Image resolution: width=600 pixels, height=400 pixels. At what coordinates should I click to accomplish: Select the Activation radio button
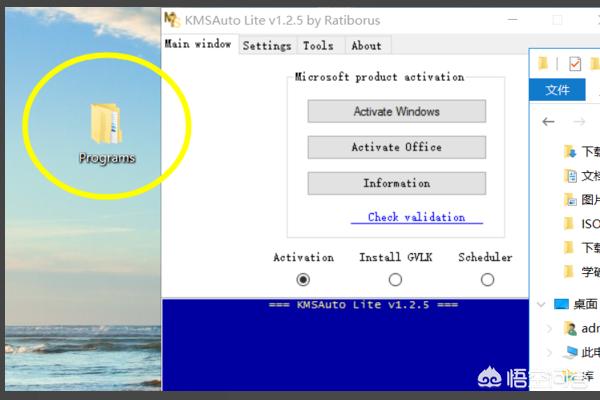click(x=303, y=279)
